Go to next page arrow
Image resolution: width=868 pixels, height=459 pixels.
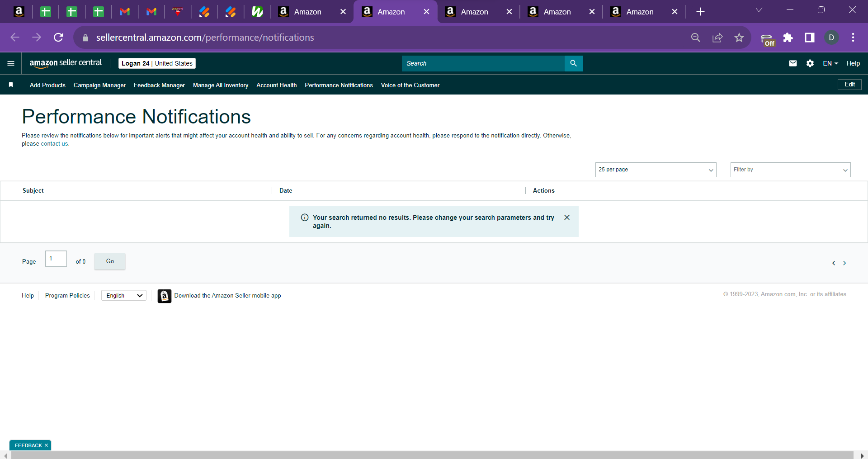tap(844, 263)
